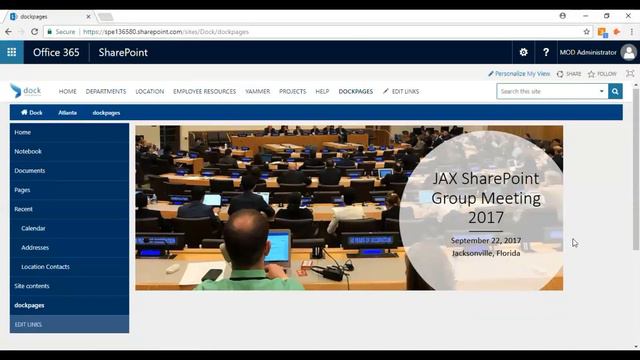Open YAMMER in the top navigation
The width and height of the screenshot is (640, 360).
click(258, 91)
